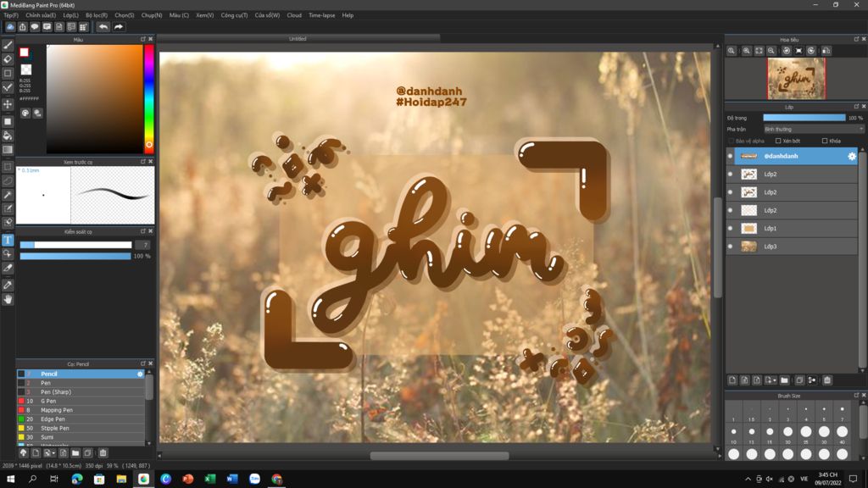
Task: Open Pencil brush settings gear
Action: (x=140, y=374)
